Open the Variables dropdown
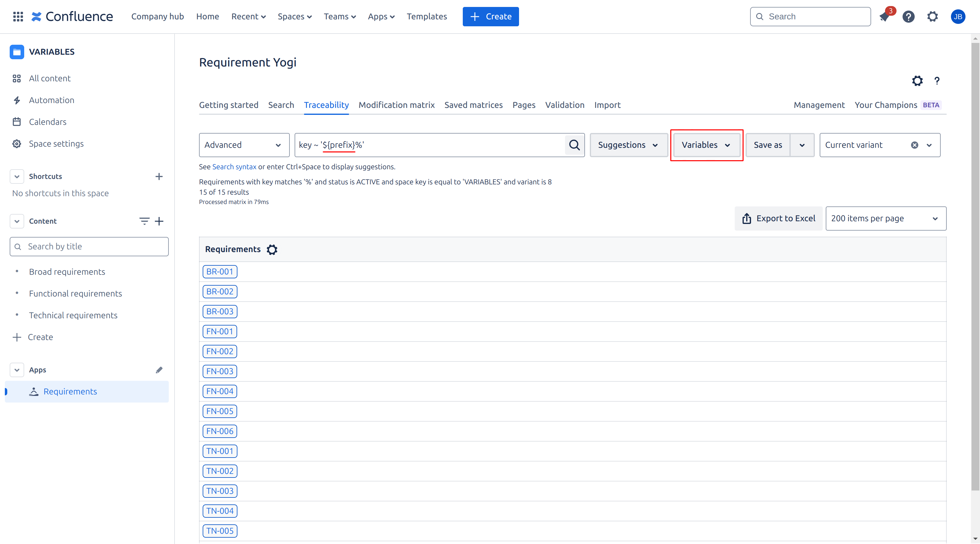Viewport: 980px width, 544px height. [x=706, y=145]
